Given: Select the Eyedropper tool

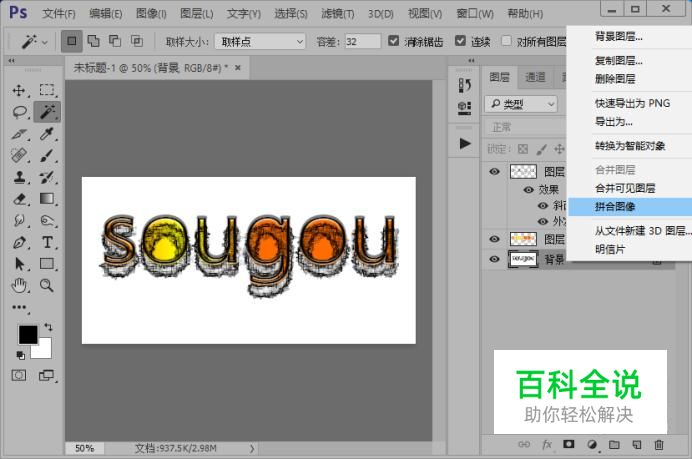Looking at the screenshot, I should [47, 134].
